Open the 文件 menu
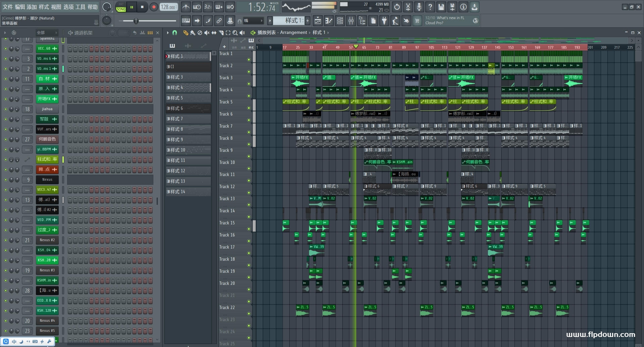The height and width of the screenshot is (347, 644). (x=8, y=7)
